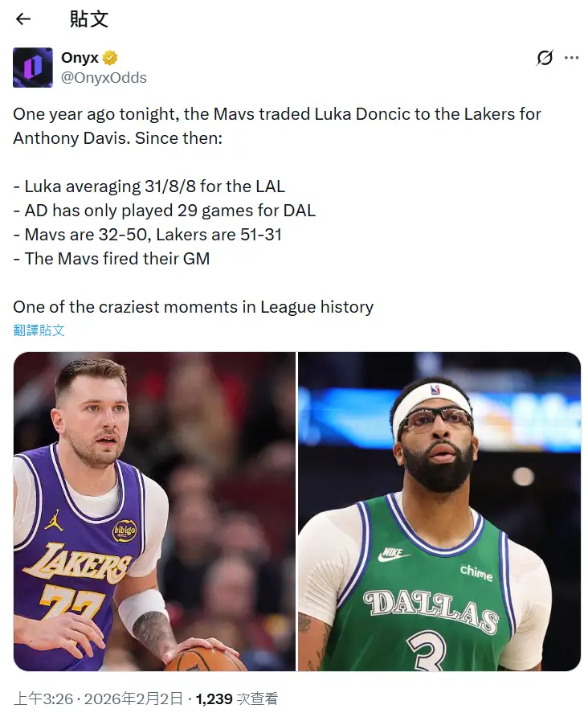
Task: Click the gold verified badge
Action: [110, 58]
